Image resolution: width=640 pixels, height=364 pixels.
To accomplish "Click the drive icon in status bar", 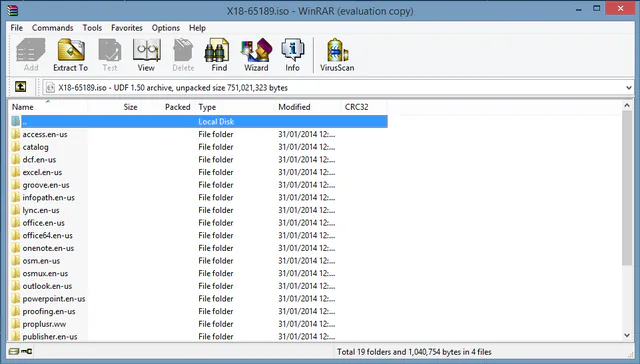I will pos(14,351).
